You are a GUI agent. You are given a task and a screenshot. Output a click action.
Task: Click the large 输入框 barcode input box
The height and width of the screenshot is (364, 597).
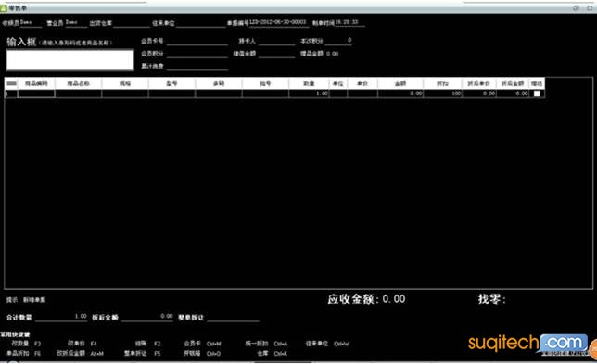(x=70, y=60)
